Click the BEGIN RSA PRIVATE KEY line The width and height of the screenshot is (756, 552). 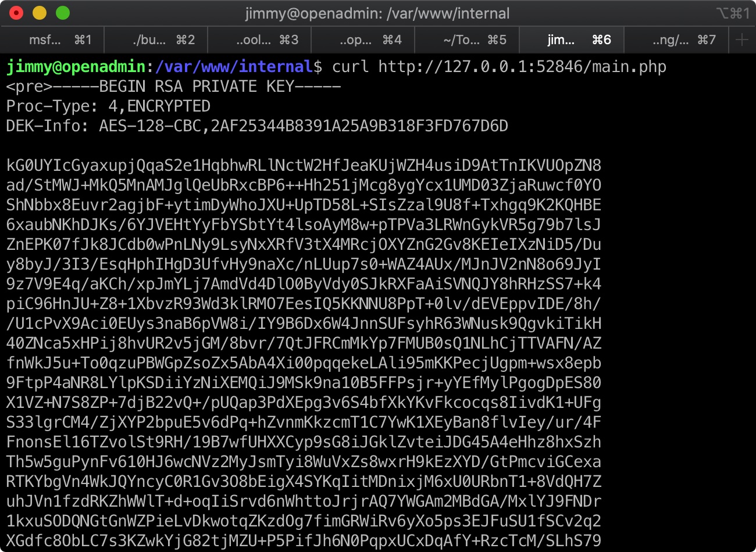(173, 87)
